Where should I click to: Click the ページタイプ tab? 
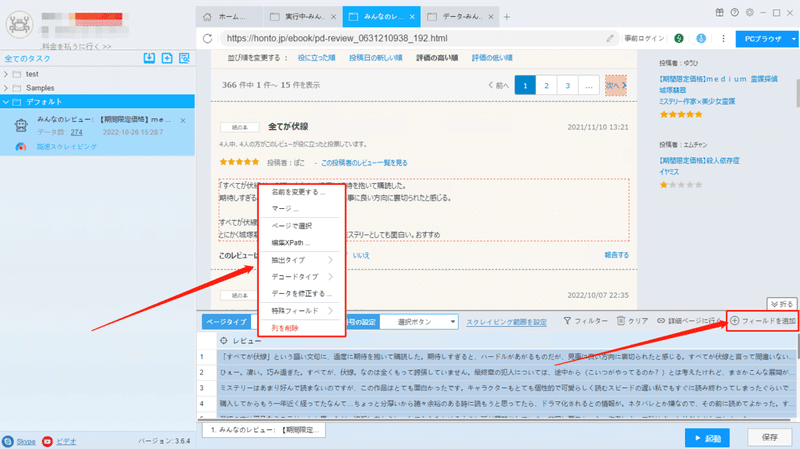tap(226, 322)
